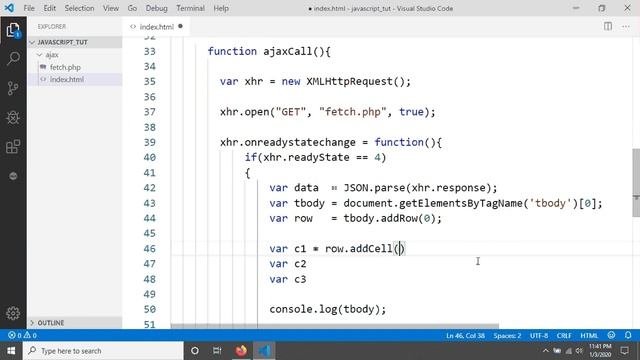
Task: Collapse the ajax folder
Action: click(x=40, y=55)
